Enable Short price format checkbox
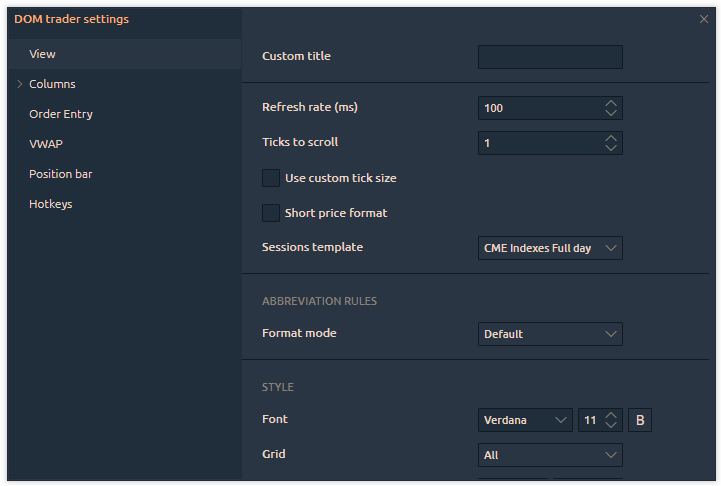This screenshot has width=721, height=486. click(x=271, y=213)
